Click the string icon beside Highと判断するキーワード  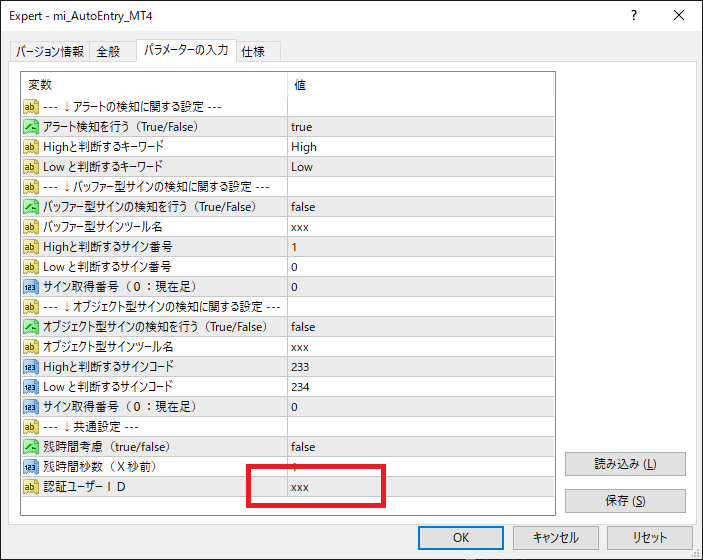click(31, 147)
